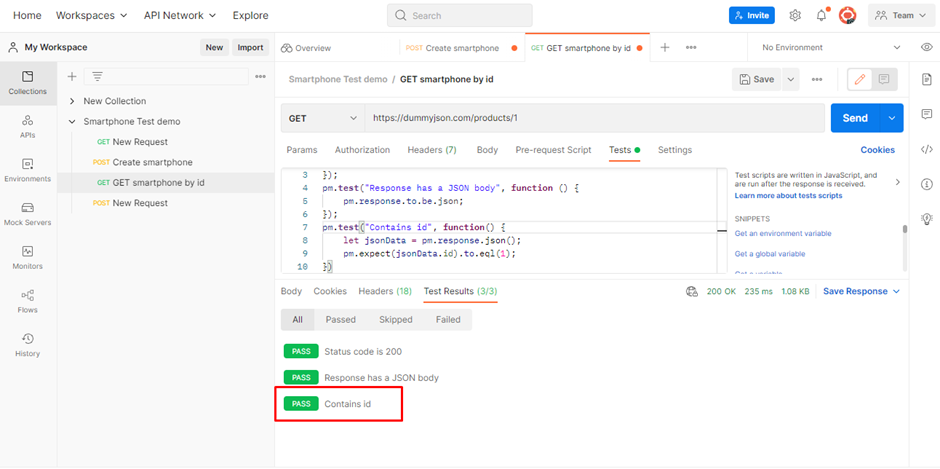Open the Comments icon in right sidebar
The height and width of the screenshot is (469, 940).
927,114
